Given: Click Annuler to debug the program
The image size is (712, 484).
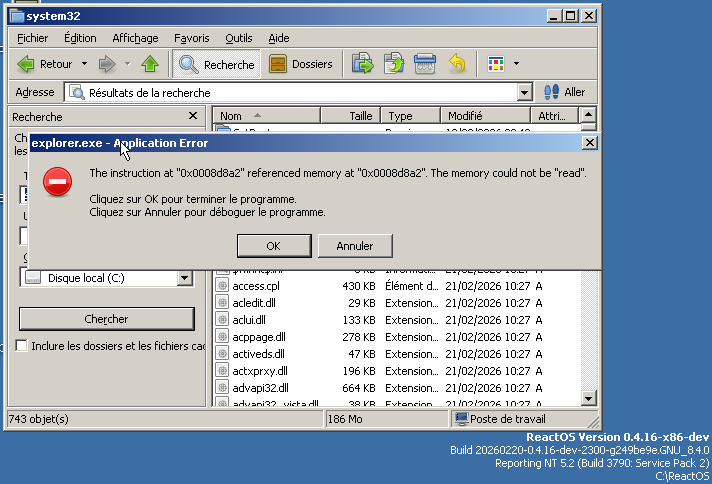Looking at the screenshot, I should pyautogui.click(x=354, y=246).
